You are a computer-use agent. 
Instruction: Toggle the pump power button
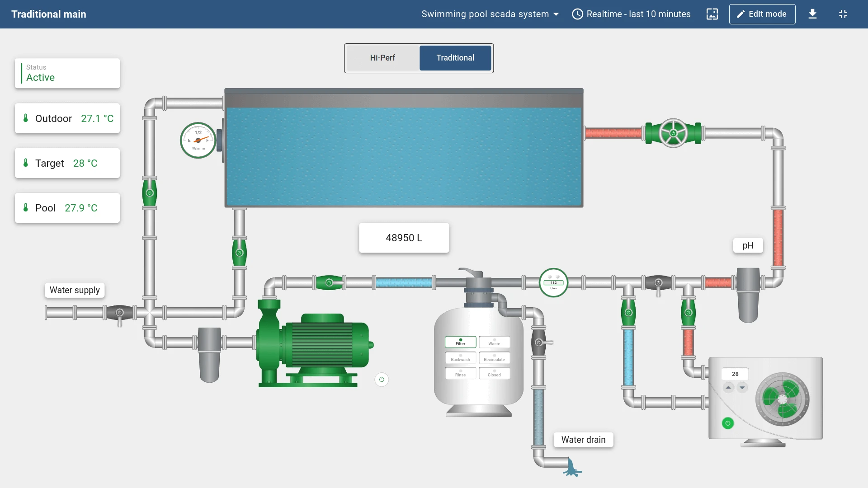382,380
